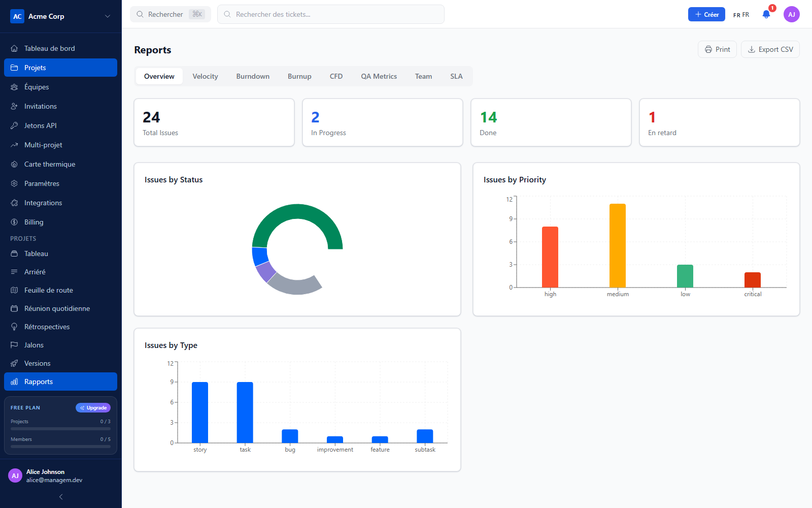Click the Jalons flag icon
Image resolution: width=812 pixels, height=508 pixels.
pyautogui.click(x=14, y=345)
